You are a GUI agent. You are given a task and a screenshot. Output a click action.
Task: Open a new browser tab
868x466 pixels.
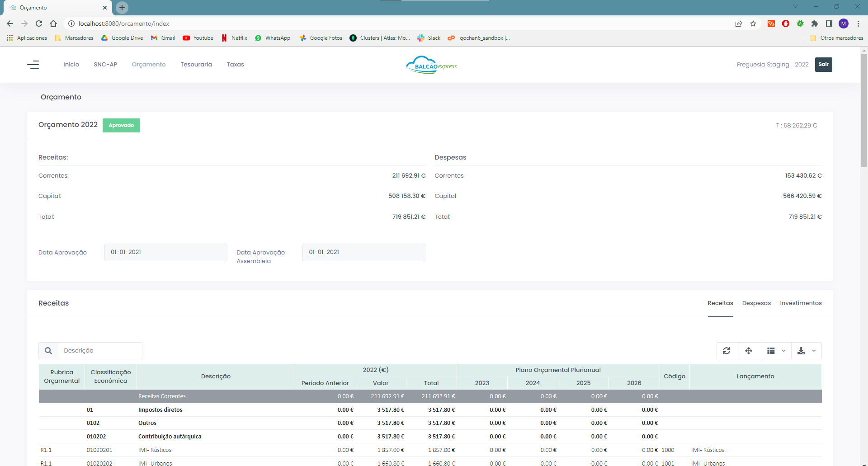pos(122,8)
